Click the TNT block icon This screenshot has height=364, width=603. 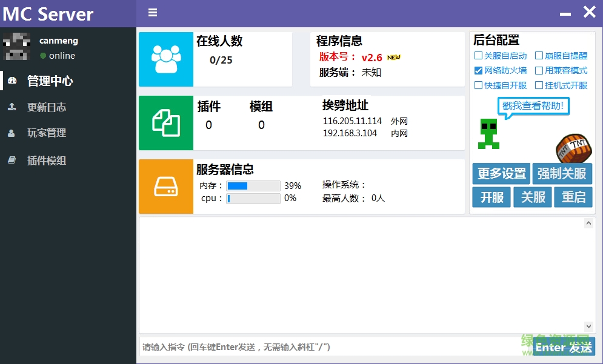click(x=573, y=148)
